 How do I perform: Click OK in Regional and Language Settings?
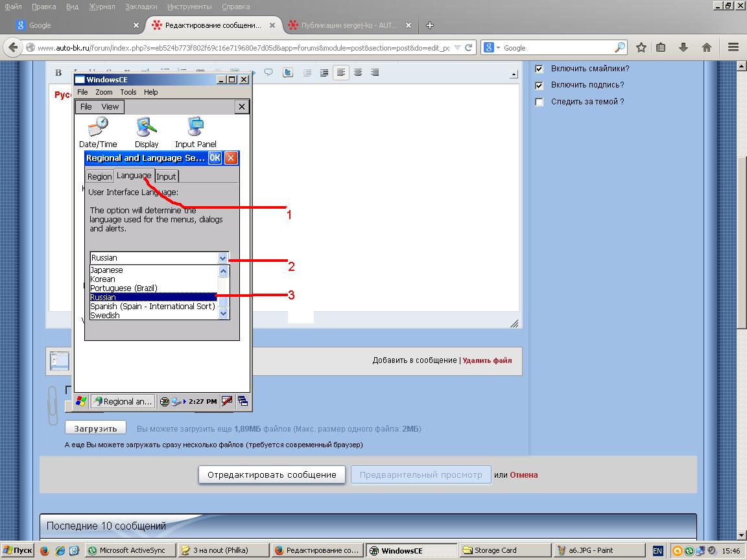coord(215,157)
